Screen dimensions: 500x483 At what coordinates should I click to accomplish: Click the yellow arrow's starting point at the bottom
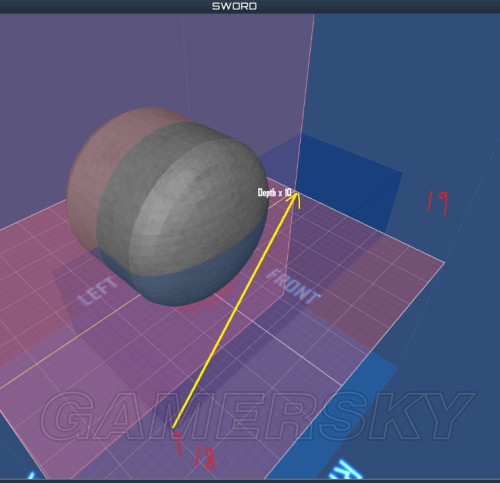point(173,427)
